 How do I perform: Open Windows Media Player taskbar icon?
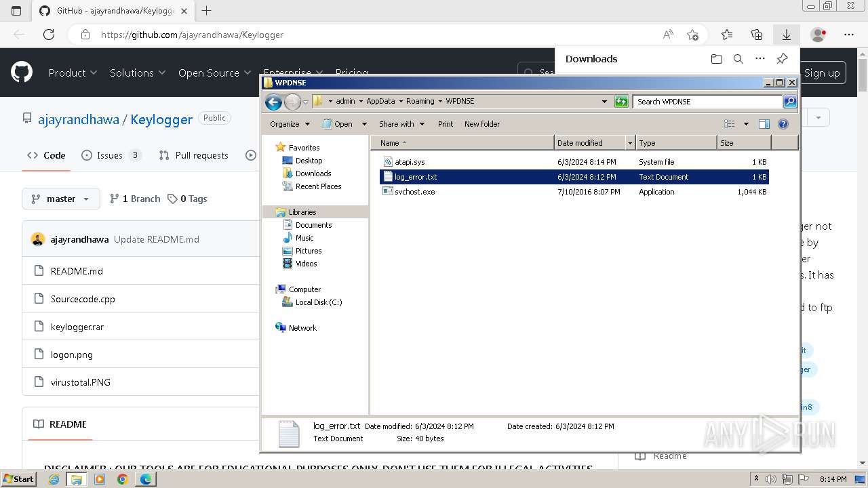pyautogui.click(x=100, y=479)
